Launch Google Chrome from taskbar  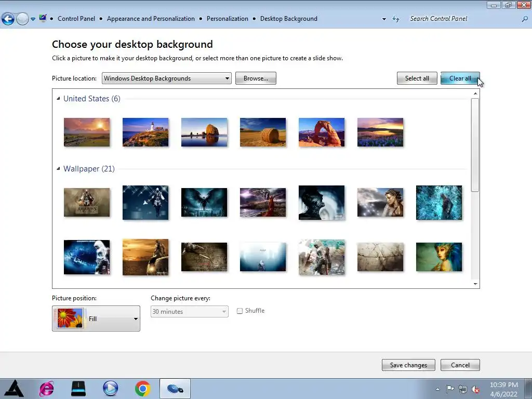[142, 389]
